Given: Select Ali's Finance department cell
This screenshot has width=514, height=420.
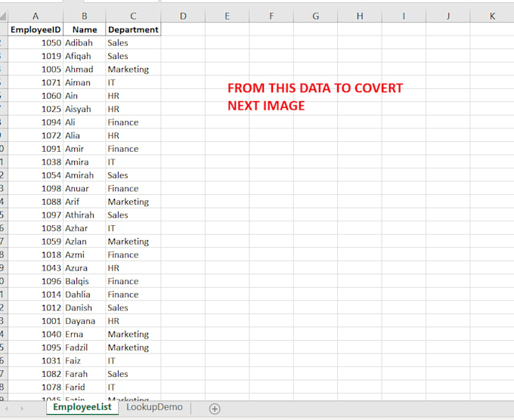Looking at the screenshot, I should 133,122.
